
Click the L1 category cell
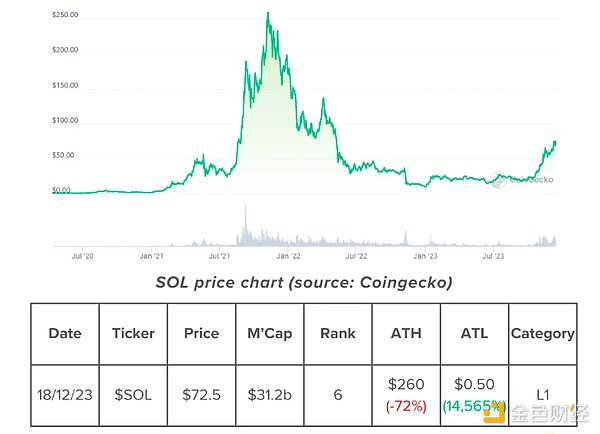542,395
